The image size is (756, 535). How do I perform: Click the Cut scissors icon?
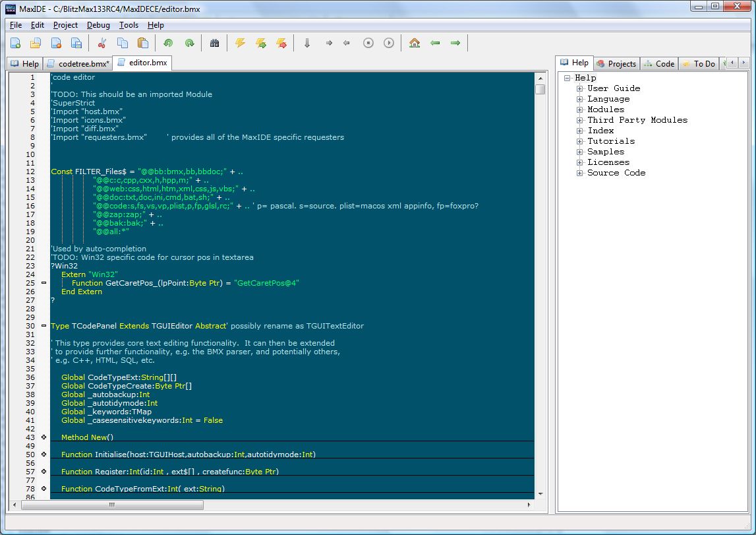point(102,43)
